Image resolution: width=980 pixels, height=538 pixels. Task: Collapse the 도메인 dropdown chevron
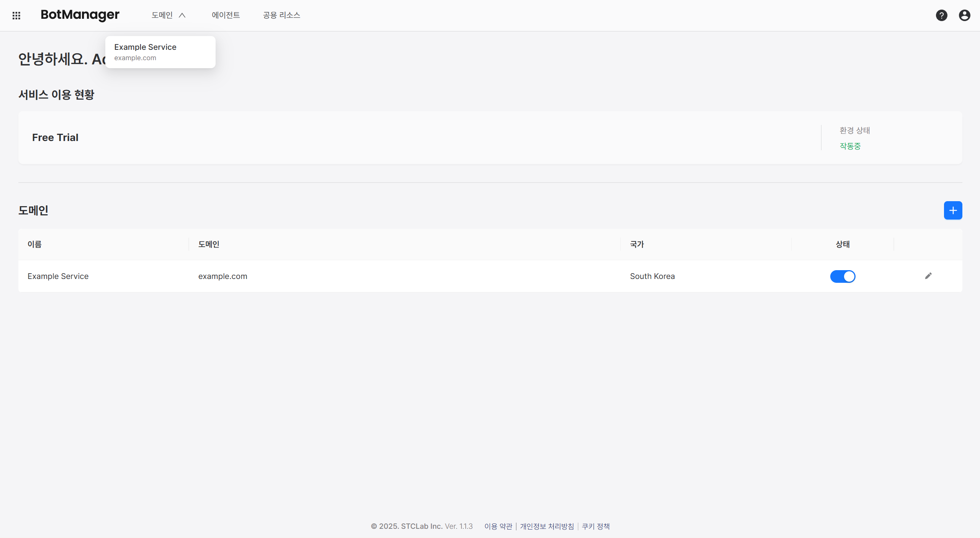(x=183, y=15)
